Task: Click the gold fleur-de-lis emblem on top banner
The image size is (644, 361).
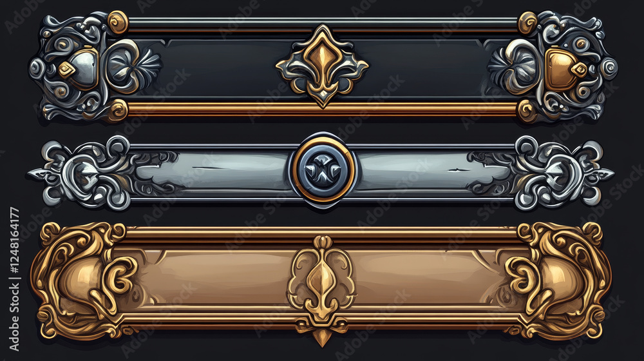Action: (323, 65)
